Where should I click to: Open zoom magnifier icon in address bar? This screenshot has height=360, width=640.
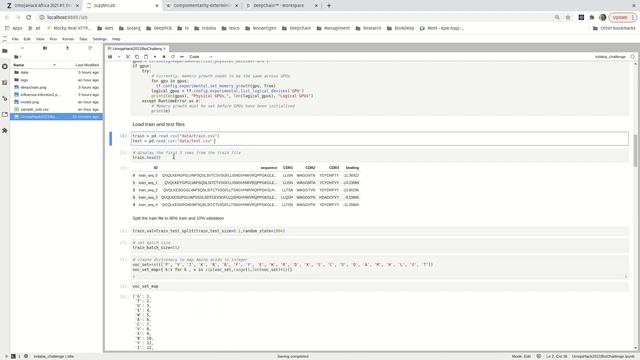tap(557, 17)
